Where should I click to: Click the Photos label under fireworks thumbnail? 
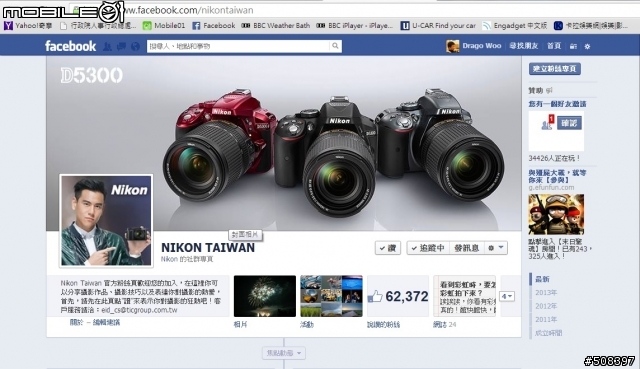coord(240,325)
